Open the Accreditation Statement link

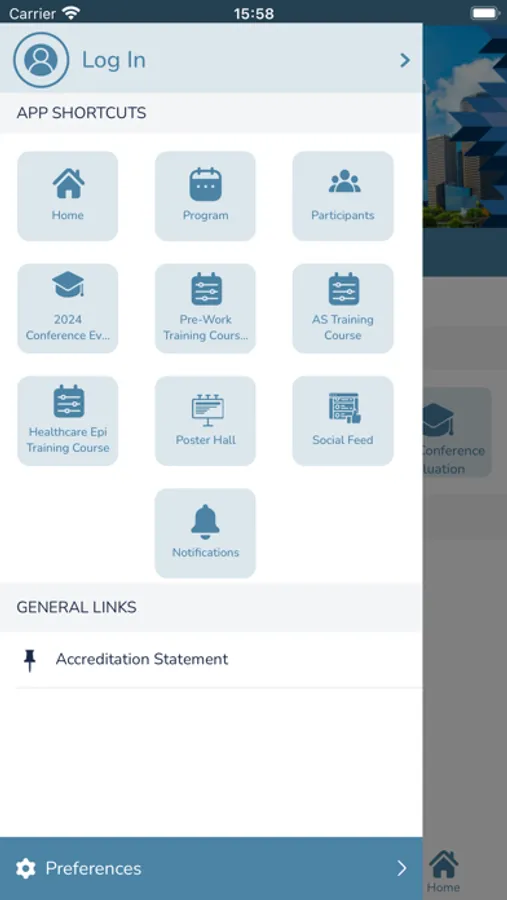pos(211,660)
